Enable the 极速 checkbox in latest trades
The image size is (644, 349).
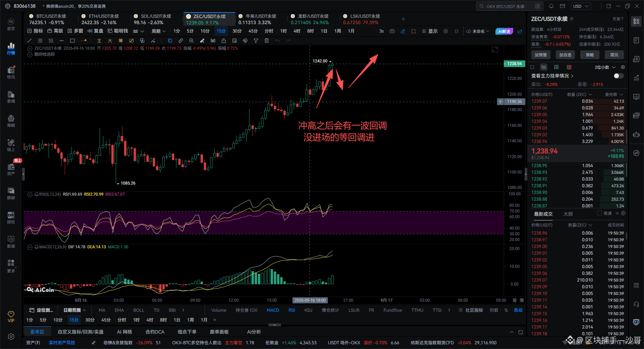coord(599,213)
